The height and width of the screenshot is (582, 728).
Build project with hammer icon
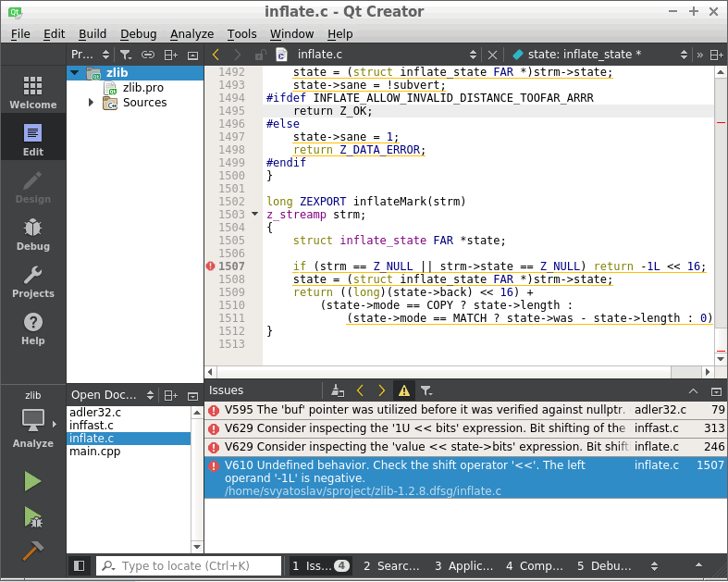pos(32,551)
